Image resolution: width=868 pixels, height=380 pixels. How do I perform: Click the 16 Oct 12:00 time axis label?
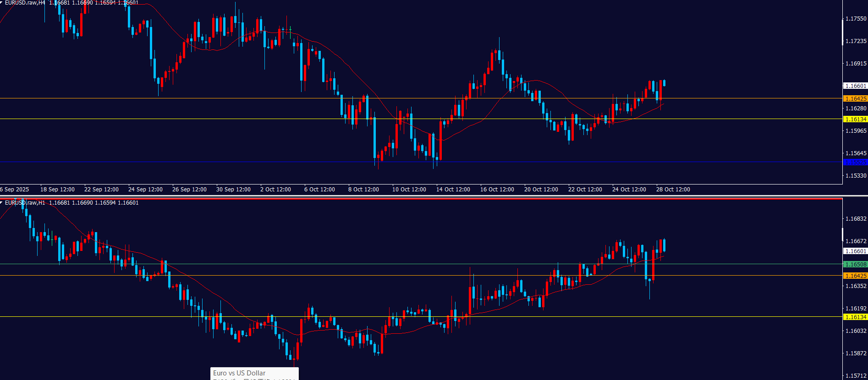click(x=497, y=189)
